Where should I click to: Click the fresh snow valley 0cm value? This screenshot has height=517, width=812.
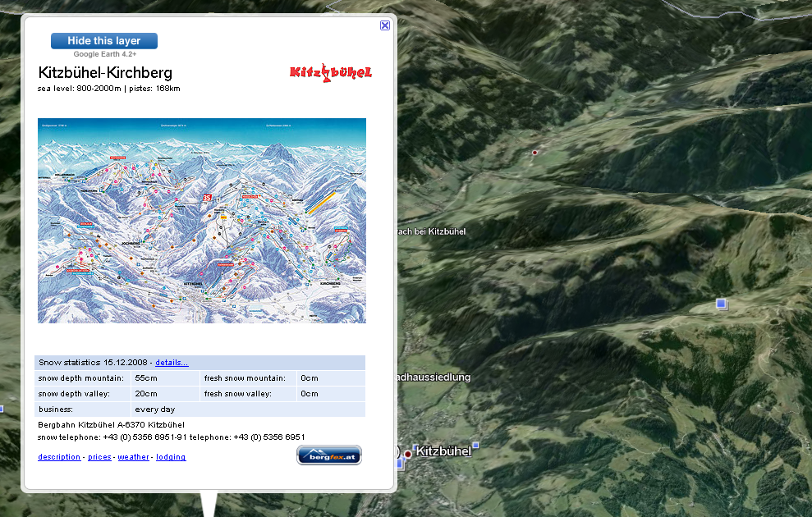tap(310, 394)
